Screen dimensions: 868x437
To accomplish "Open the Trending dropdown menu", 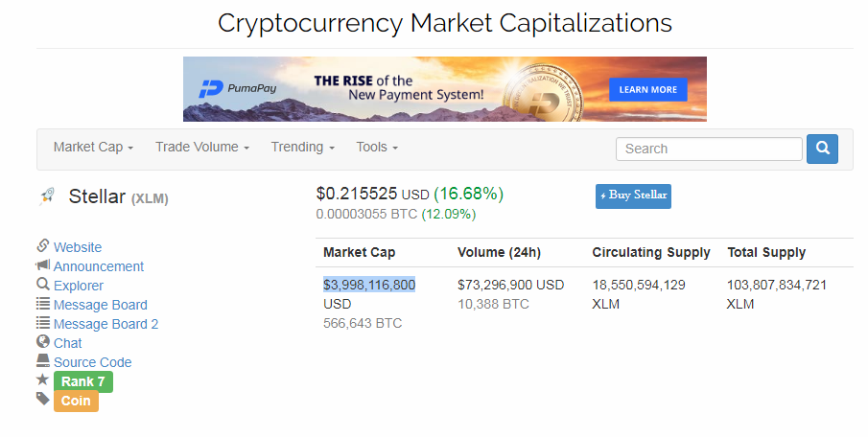I will [x=303, y=148].
